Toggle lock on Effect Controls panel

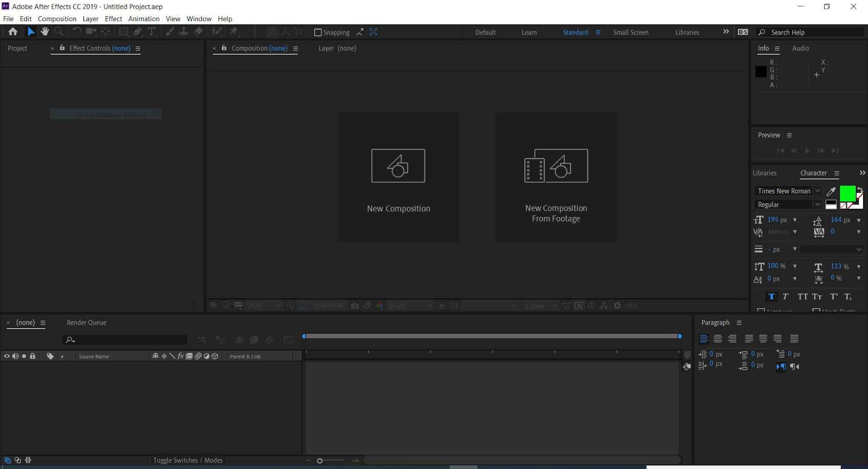[x=62, y=48]
